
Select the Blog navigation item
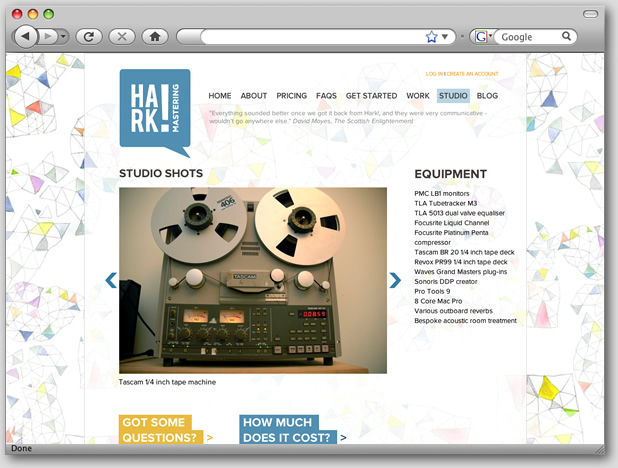pyautogui.click(x=487, y=96)
